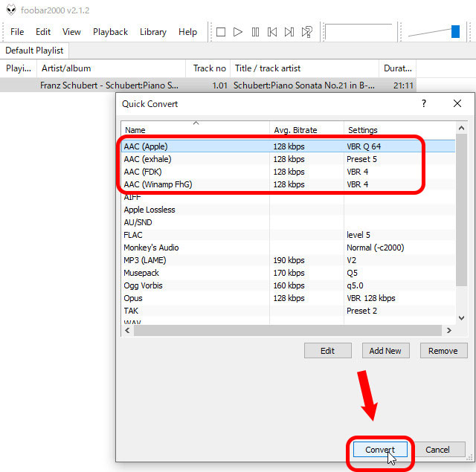
Task: Click the Stop playback icon
Action: click(x=221, y=32)
